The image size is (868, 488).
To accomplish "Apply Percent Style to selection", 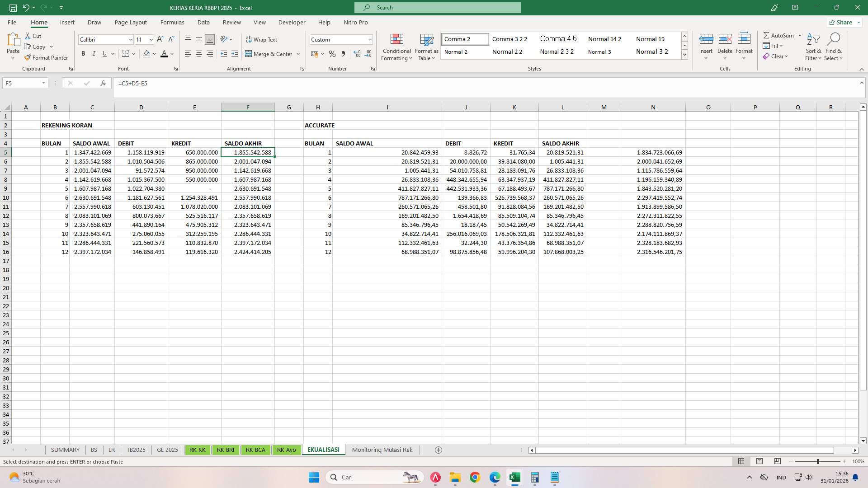I will coord(332,54).
